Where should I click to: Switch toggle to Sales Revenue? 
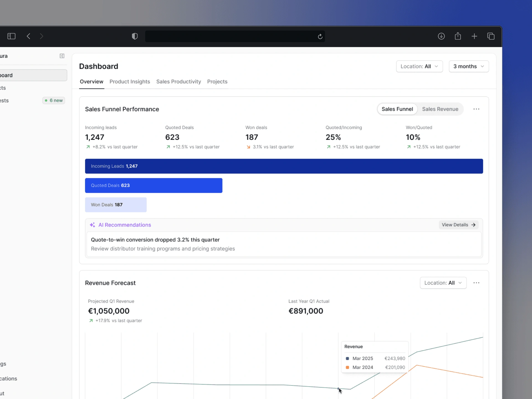[x=440, y=109]
